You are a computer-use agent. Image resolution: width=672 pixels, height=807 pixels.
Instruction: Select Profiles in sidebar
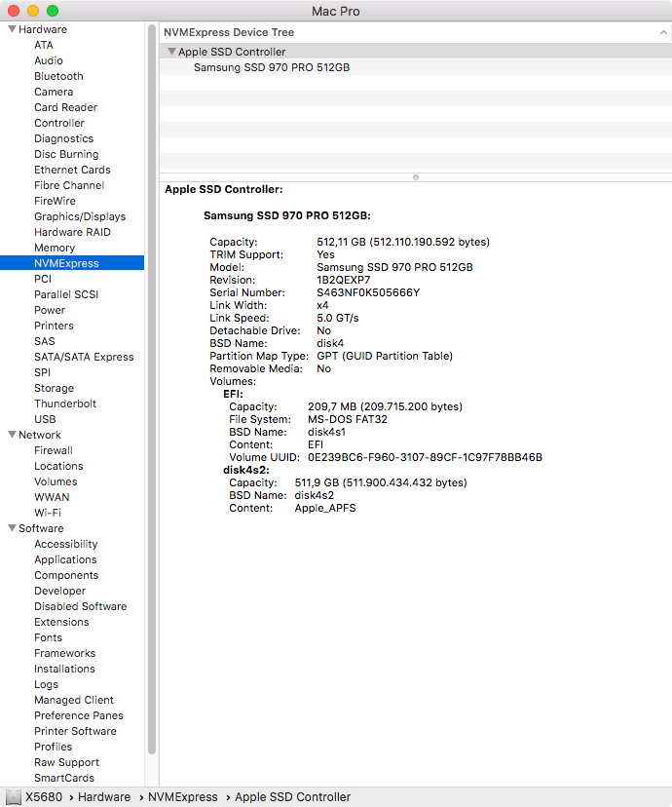53,747
